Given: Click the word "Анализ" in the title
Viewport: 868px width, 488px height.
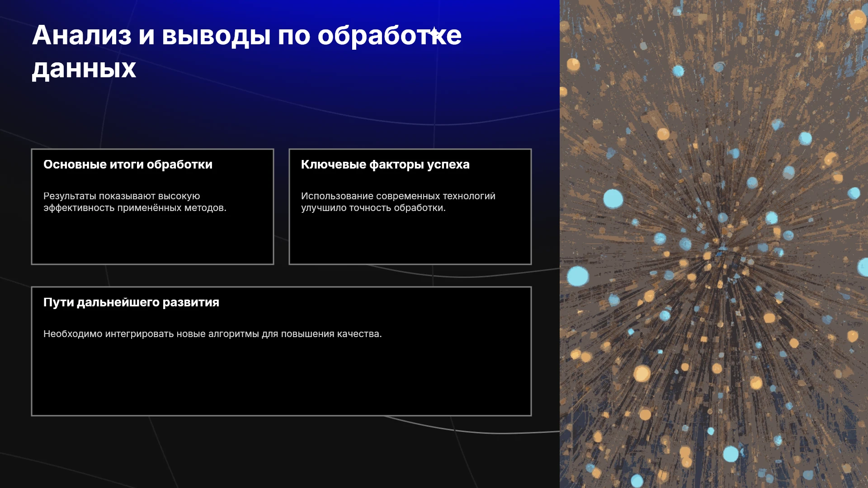Looking at the screenshot, I should tap(82, 35).
